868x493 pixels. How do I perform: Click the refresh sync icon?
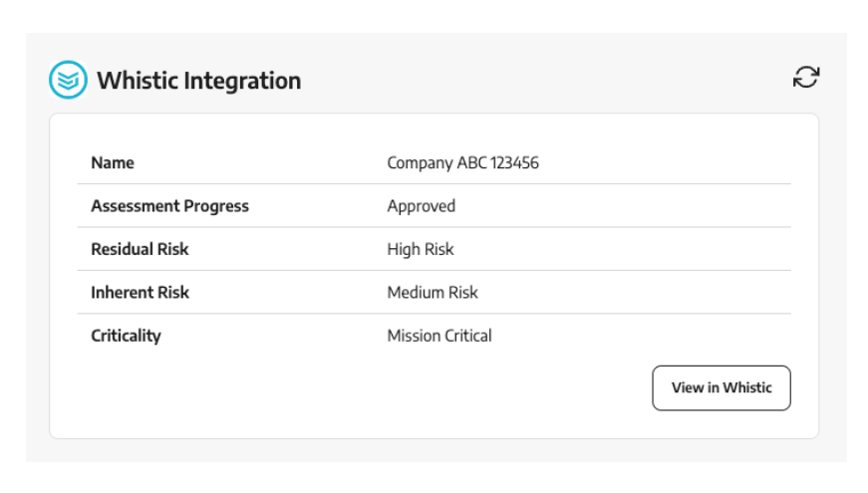tap(806, 77)
